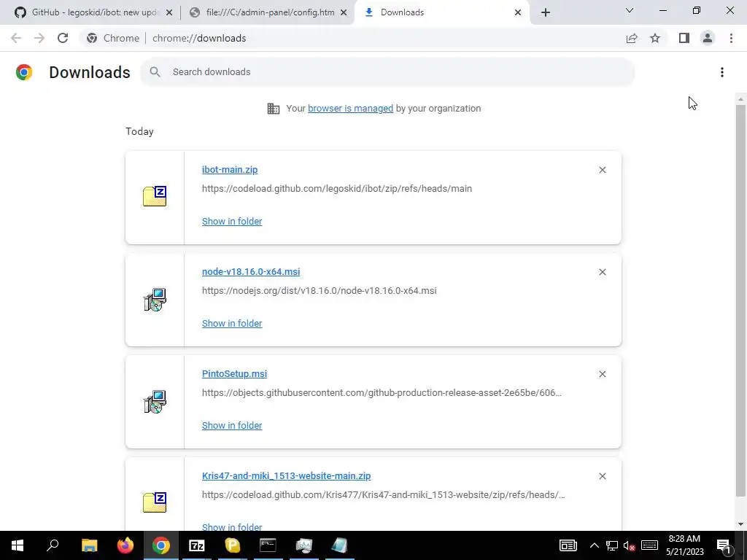Click the Chrome logo beside Downloads heading
Image resolution: width=747 pixels, height=560 pixels.
[24, 72]
